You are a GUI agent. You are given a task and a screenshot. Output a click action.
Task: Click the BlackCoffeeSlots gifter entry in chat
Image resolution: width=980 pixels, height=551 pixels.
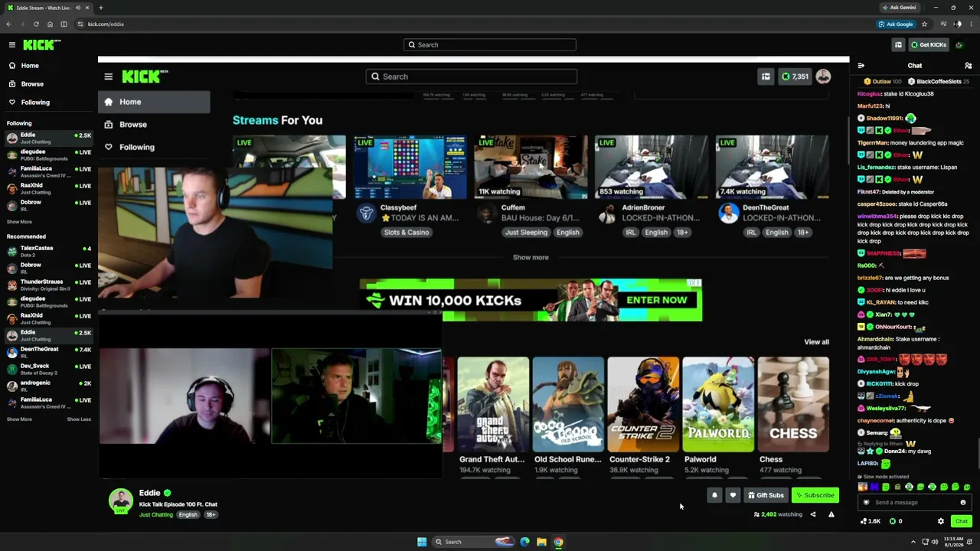[x=939, y=82]
